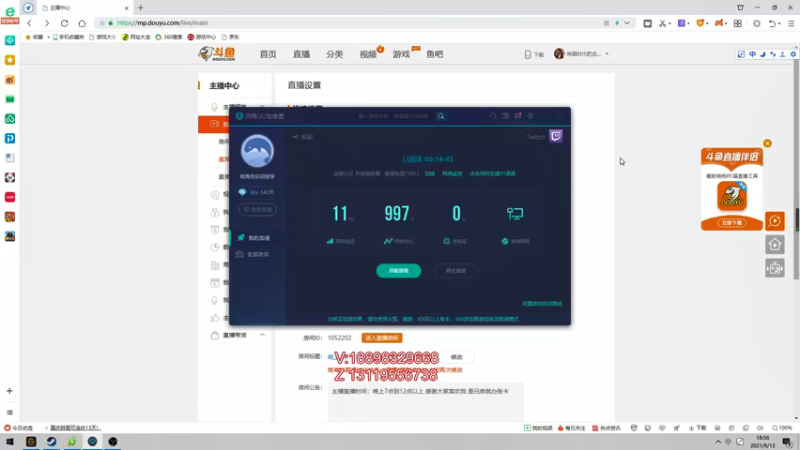Click the browser undo-close arrow icon

[x=772, y=23]
